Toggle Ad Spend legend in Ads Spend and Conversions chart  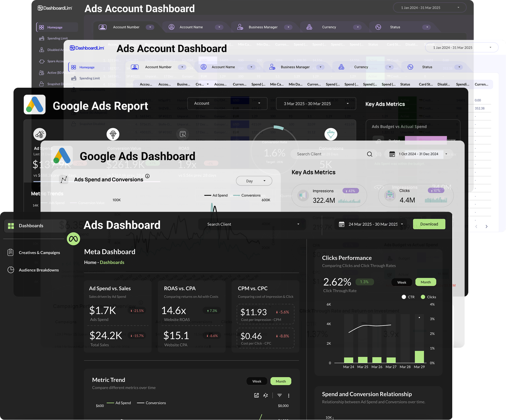[x=216, y=195]
